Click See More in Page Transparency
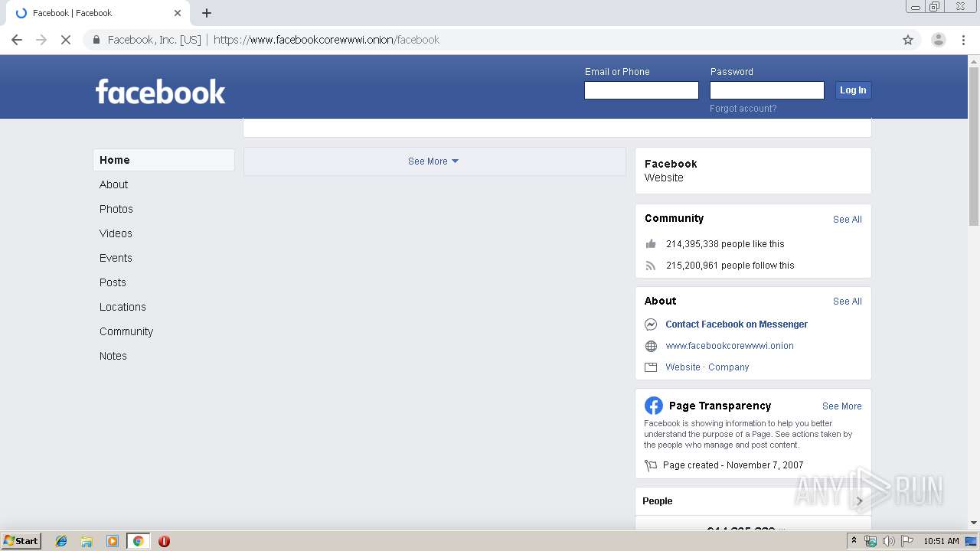Viewport: 980px width, 551px height. (842, 406)
